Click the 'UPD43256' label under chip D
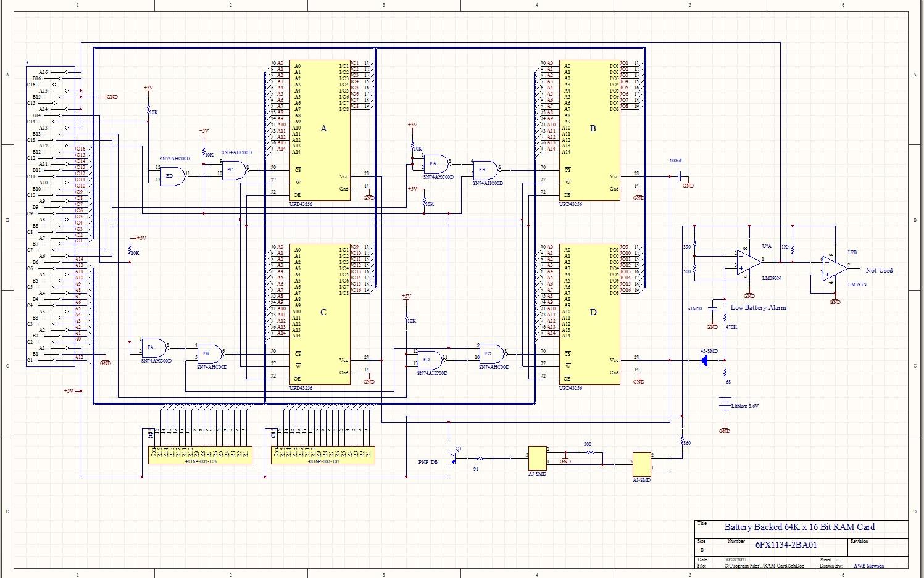 [x=570, y=388]
